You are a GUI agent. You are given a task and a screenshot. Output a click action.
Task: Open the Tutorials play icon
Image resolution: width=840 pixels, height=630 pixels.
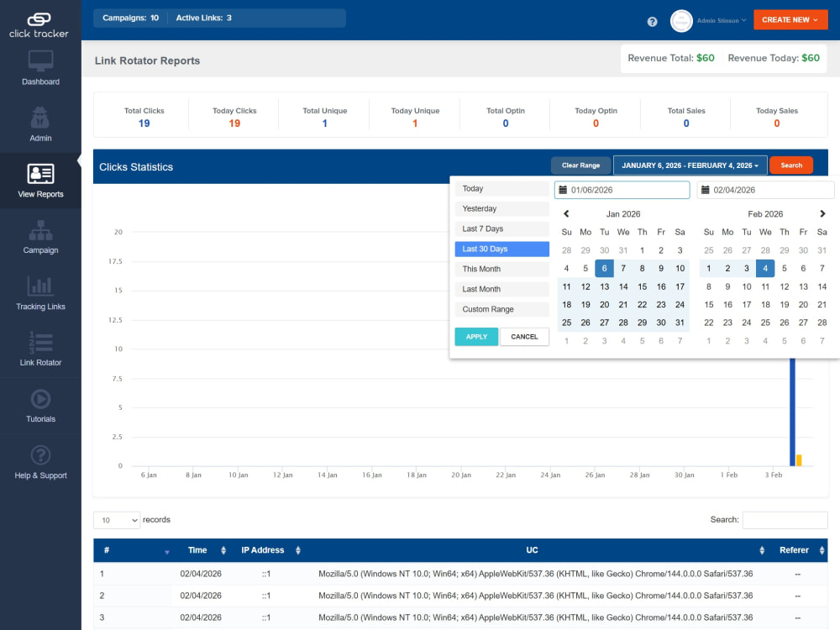40,399
